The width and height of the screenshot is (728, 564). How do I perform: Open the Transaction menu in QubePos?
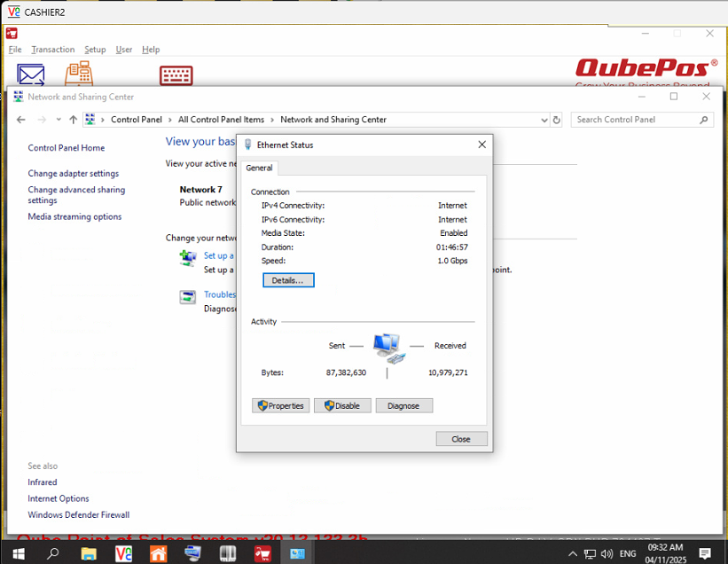click(x=53, y=49)
